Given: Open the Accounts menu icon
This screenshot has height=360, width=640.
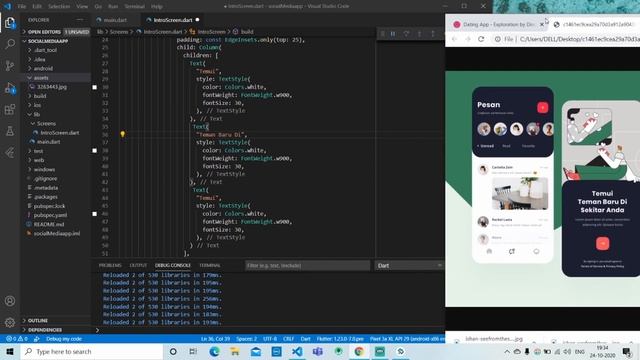Looking at the screenshot, I should (x=10, y=301).
